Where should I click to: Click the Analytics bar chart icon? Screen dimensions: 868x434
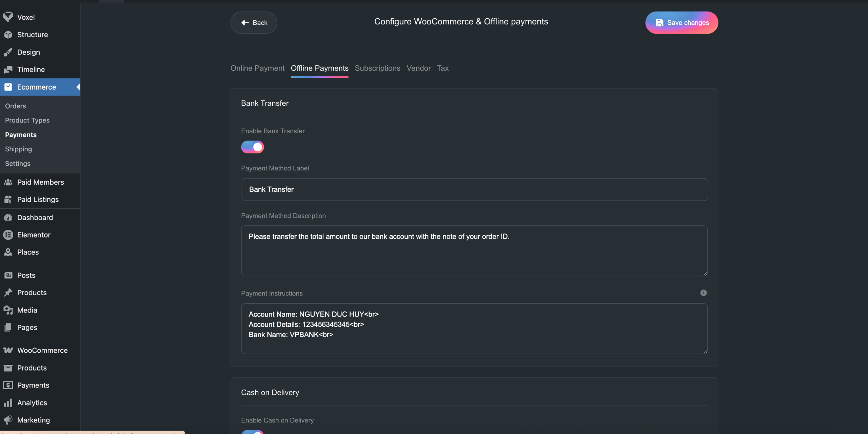pos(8,403)
